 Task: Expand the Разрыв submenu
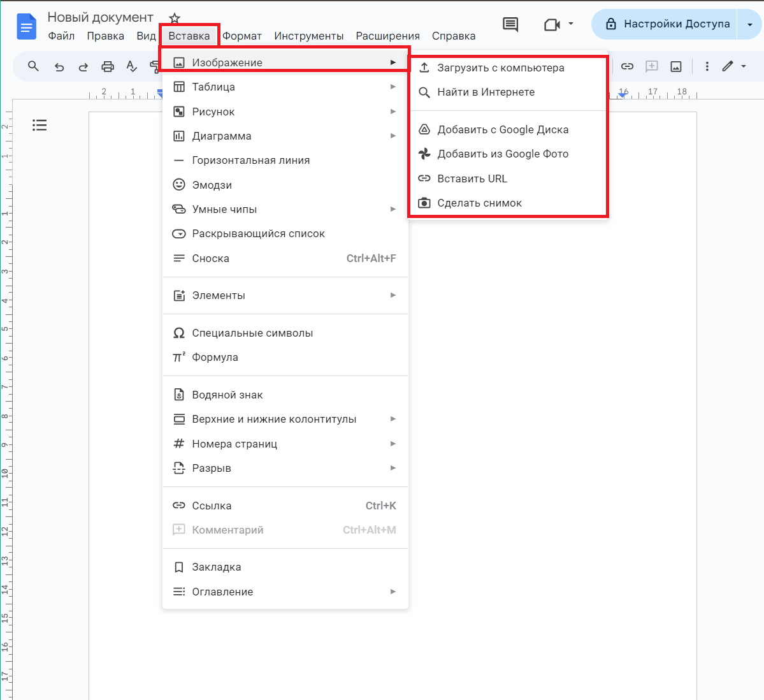pyautogui.click(x=285, y=468)
